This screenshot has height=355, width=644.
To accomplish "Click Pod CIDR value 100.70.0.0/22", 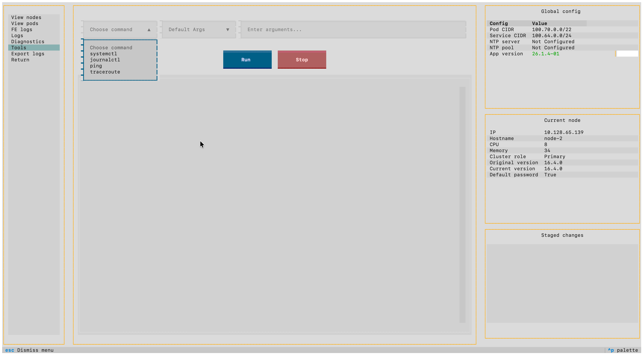I will point(551,29).
